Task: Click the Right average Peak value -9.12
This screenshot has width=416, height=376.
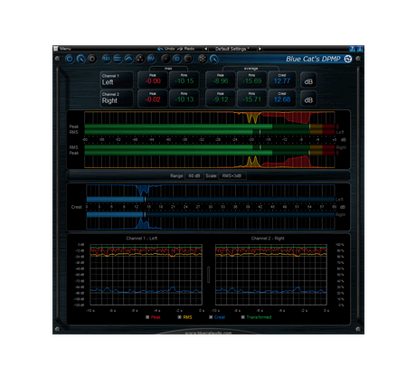Action: tap(220, 99)
